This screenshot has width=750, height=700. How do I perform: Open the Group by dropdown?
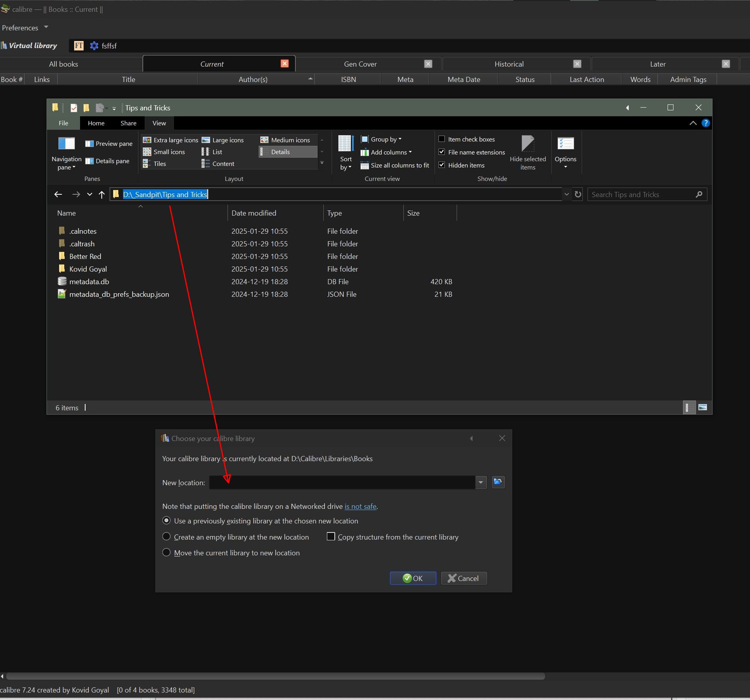(x=381, y=140)
